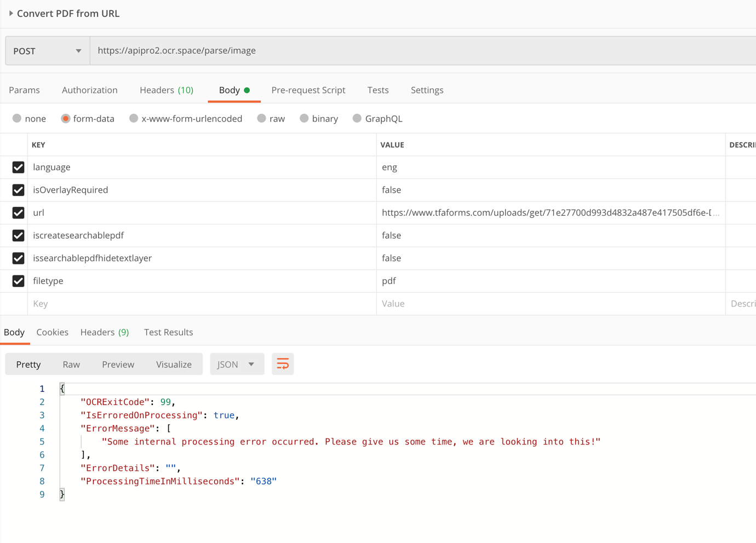Open the request Headers (10) tab
The image size is (756, 543).
167,90
